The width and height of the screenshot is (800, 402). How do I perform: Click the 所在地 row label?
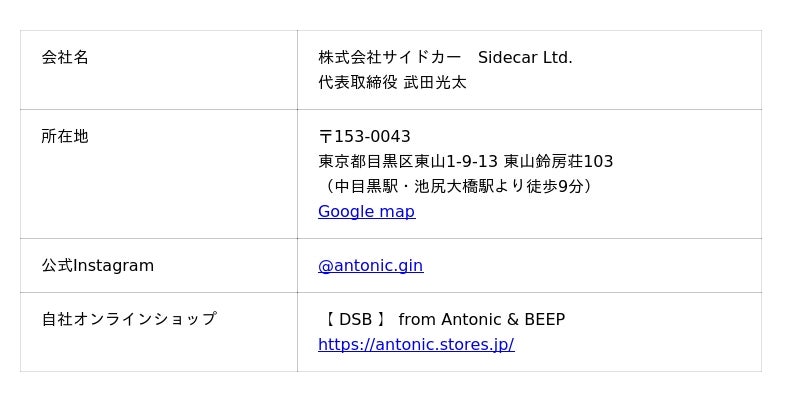click(x=65, y=137)
